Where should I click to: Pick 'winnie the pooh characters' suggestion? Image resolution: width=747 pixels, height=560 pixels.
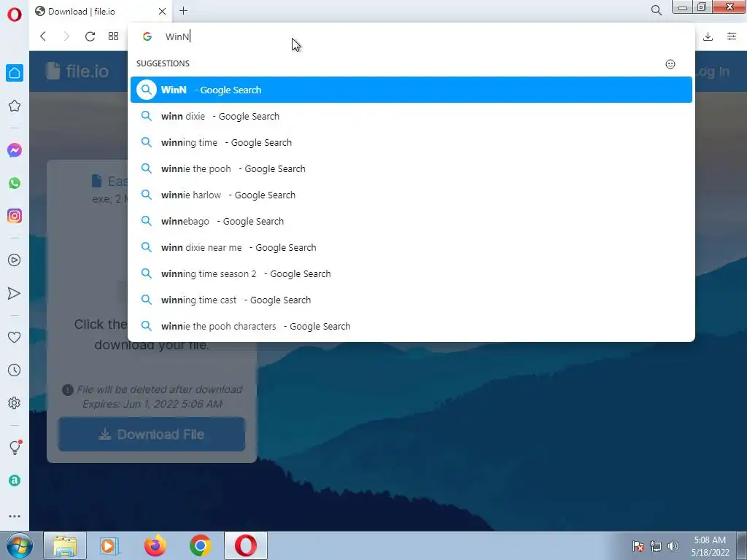click(x=411, y=326)
